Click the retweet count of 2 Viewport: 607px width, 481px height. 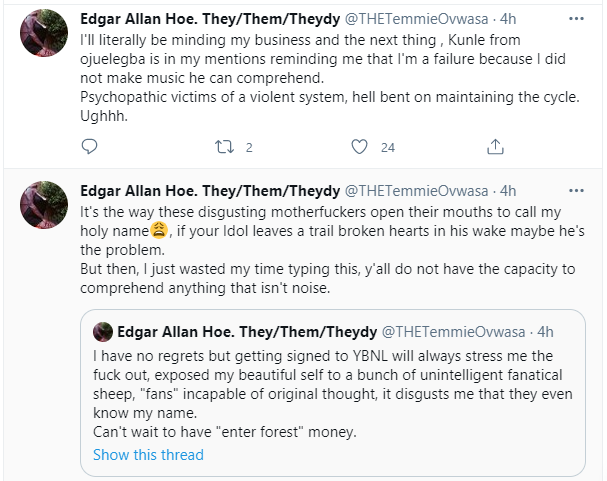[x=248, y=147]
